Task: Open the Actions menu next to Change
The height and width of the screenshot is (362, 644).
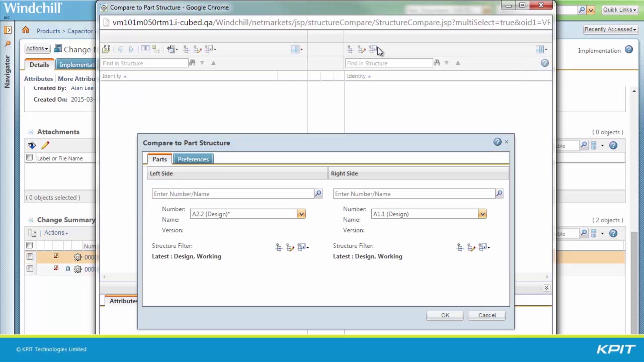Action: tap(37, 49)
